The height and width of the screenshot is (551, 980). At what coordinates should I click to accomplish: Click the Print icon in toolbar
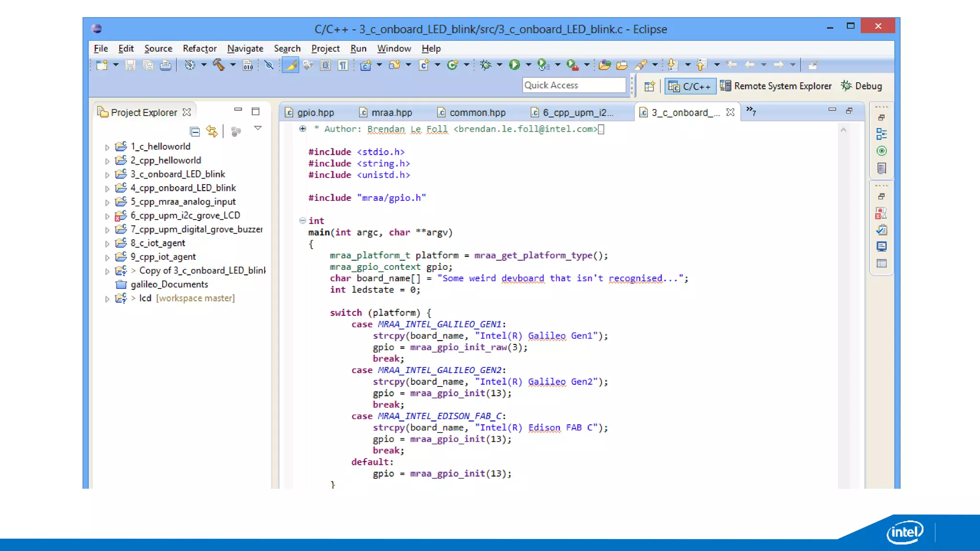point(165,65)
